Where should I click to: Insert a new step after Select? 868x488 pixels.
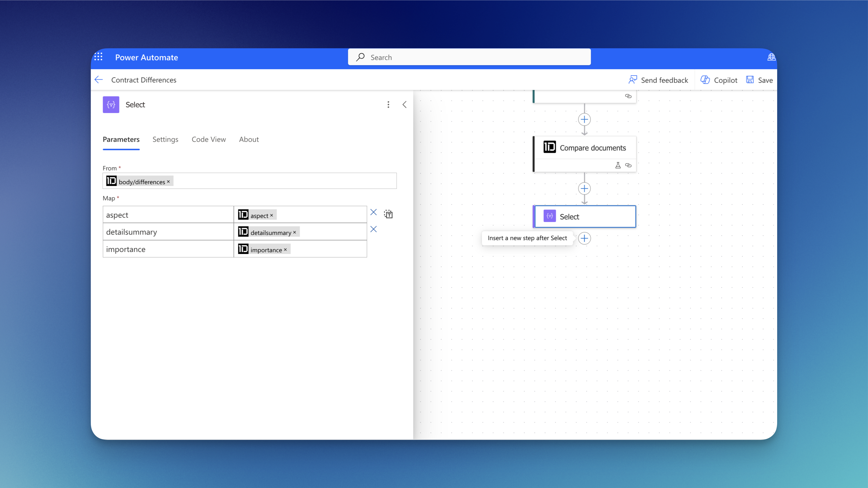click(584, 238)
